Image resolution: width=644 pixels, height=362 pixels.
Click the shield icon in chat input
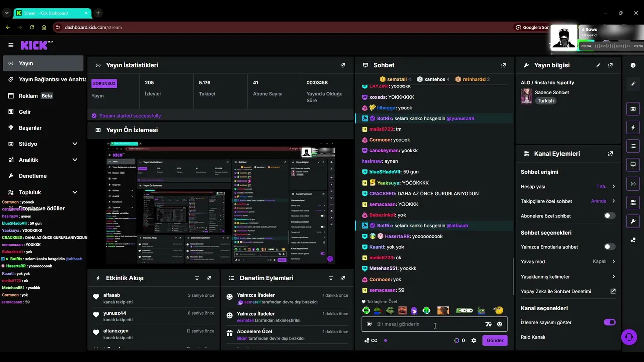pos(369,324)
